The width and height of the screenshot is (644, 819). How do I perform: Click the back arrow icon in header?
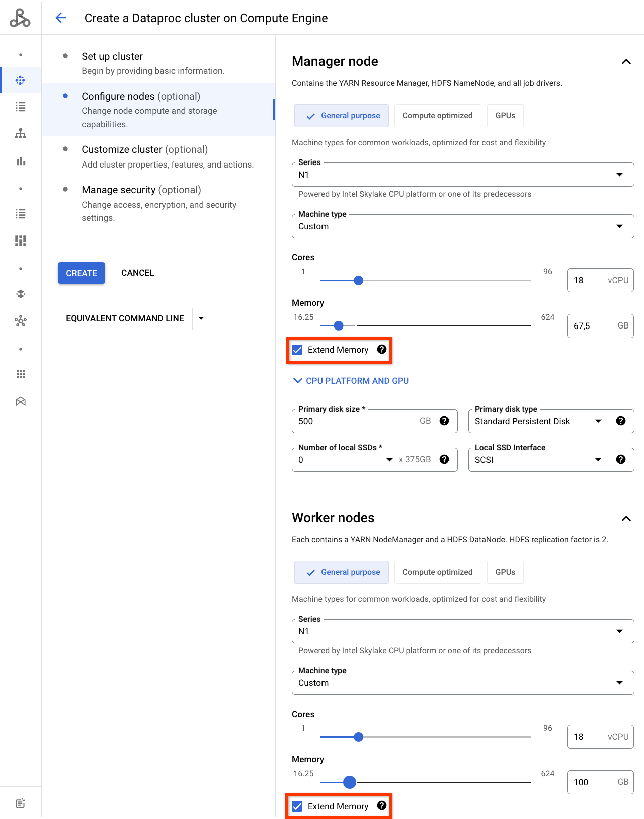61,18
